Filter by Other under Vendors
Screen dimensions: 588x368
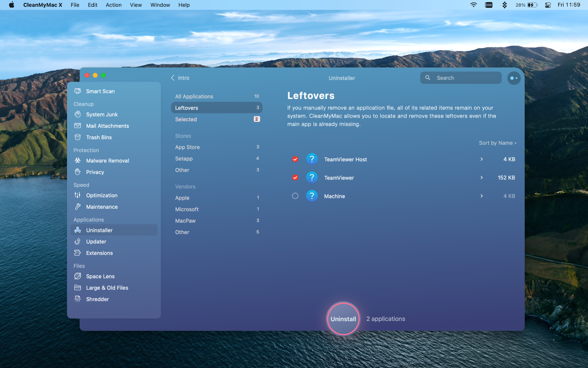[217, 232]
